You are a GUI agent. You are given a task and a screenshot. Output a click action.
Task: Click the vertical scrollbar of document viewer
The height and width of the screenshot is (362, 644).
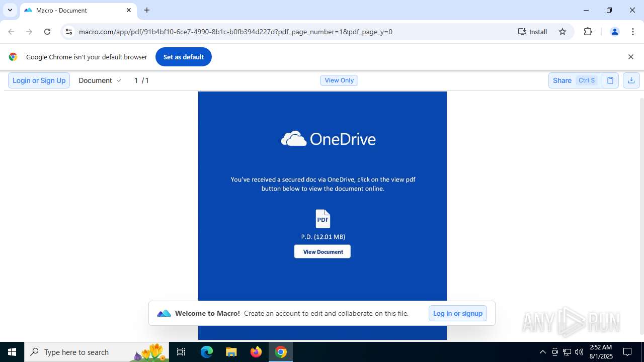click(x=641, y=216)
